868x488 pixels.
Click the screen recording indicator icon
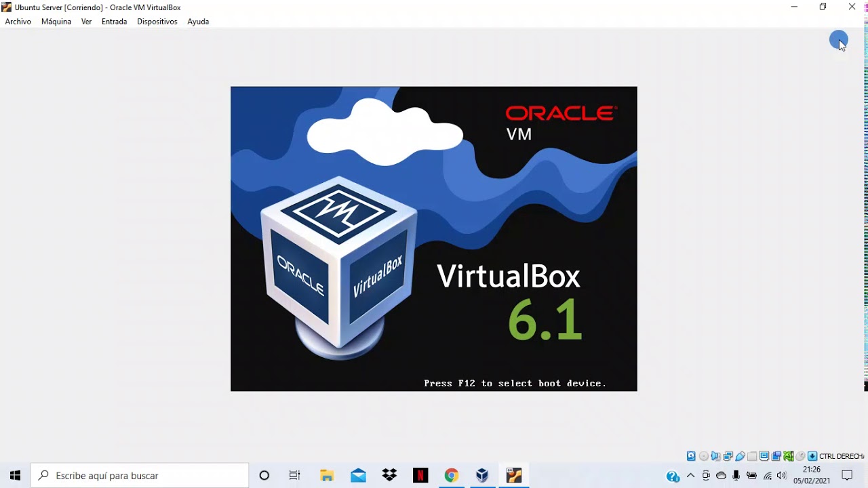tap(776, 456)
